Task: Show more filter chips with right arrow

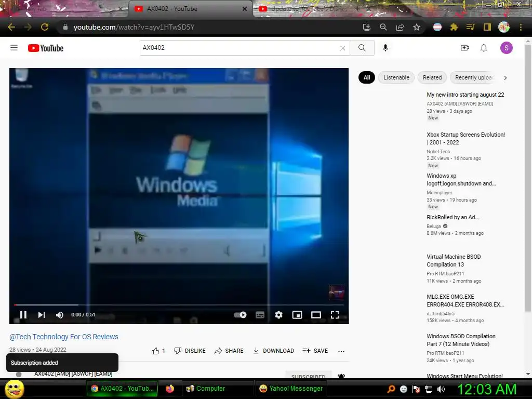Action: click(x=505, y=78)
